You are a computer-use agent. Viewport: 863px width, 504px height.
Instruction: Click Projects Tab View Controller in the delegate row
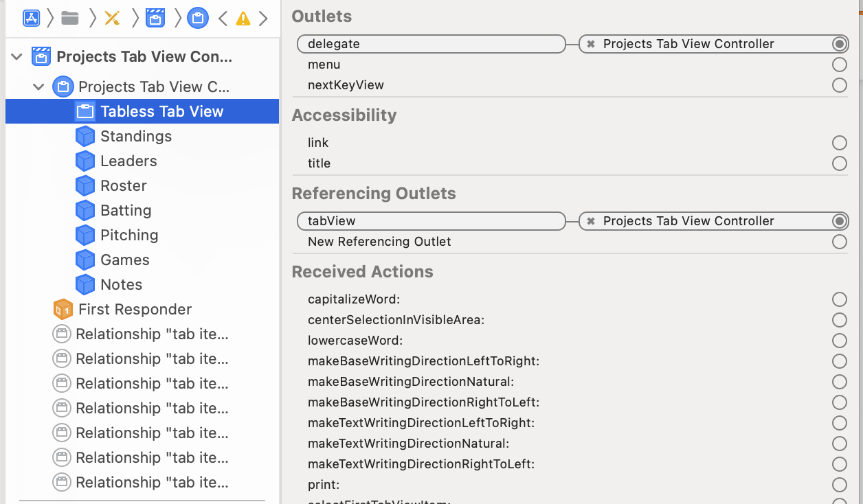[x=688, y=44]
